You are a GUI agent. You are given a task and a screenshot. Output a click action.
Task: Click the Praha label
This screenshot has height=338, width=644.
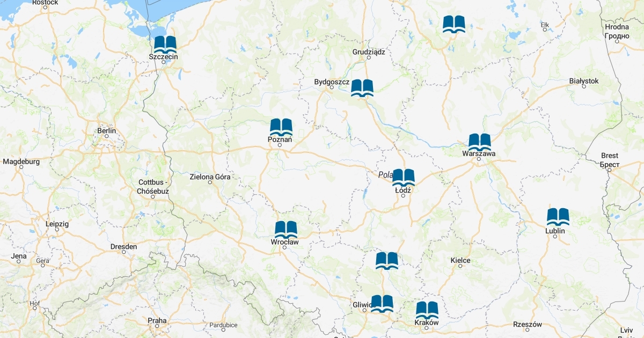(157, 321)
